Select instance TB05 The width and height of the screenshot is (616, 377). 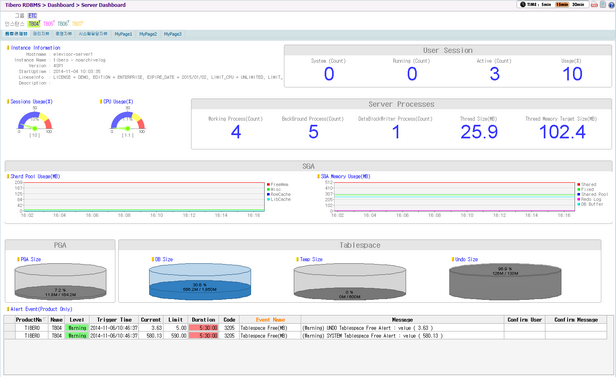click(48, 24)
